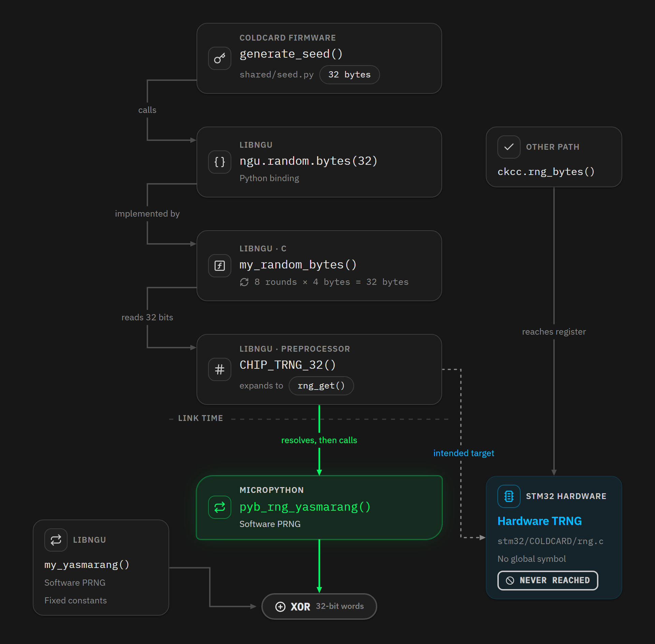655x644 pixels.
Task: Click Software PRNG in the MicroPython card
Action: [x=270, y=524]
